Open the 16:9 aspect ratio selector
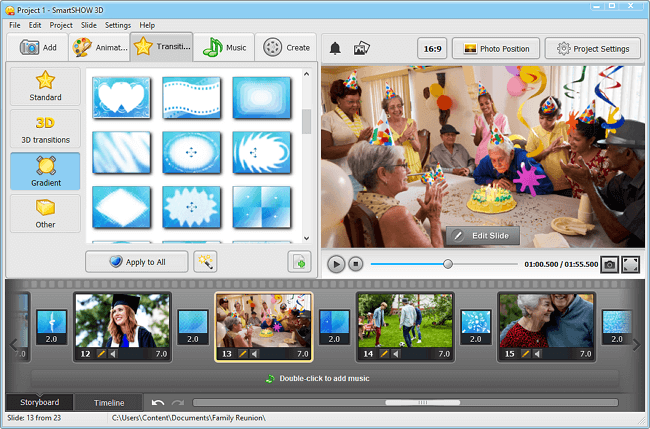Screen dimensions: 650x429 tap(432, 48)
